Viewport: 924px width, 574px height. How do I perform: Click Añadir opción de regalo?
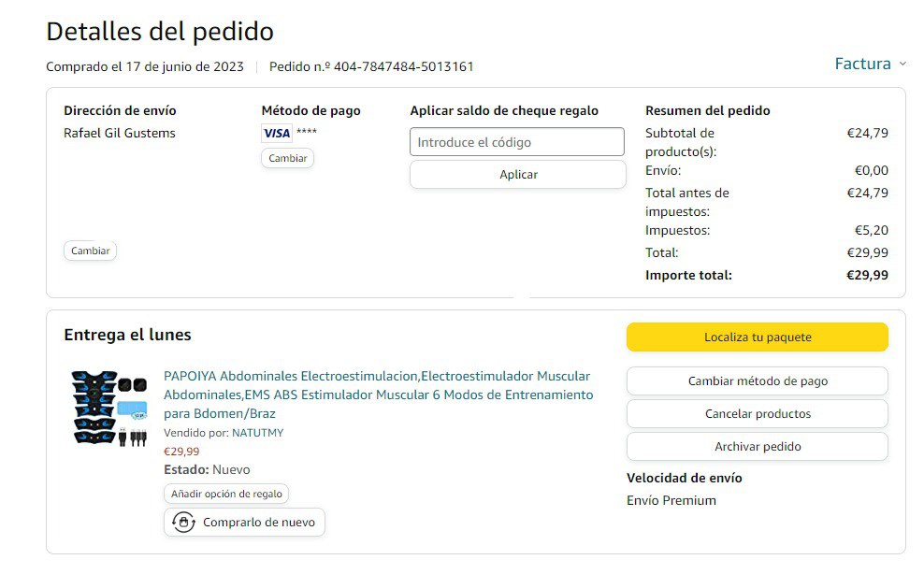(x=226, y=494)
